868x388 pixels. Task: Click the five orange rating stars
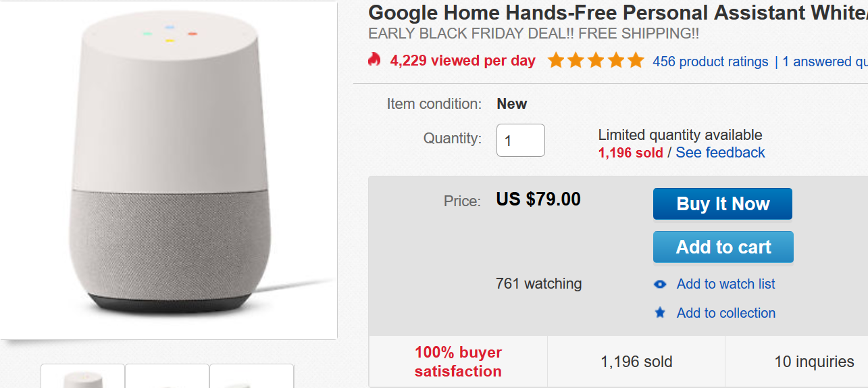click(595, 61)
